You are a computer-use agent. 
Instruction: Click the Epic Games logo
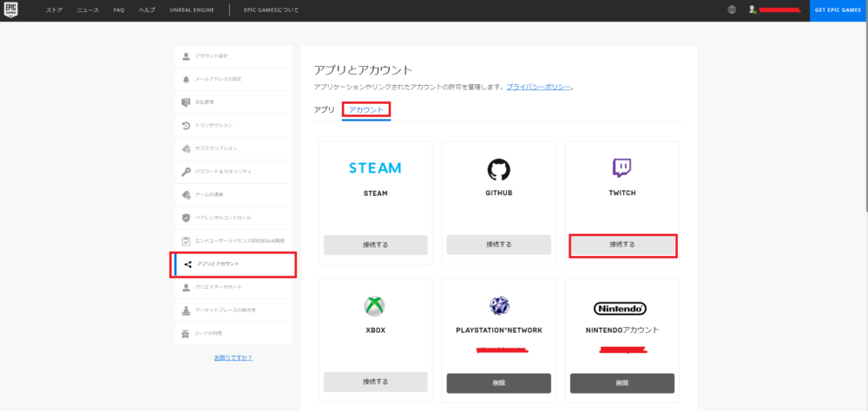pos(10,10)
